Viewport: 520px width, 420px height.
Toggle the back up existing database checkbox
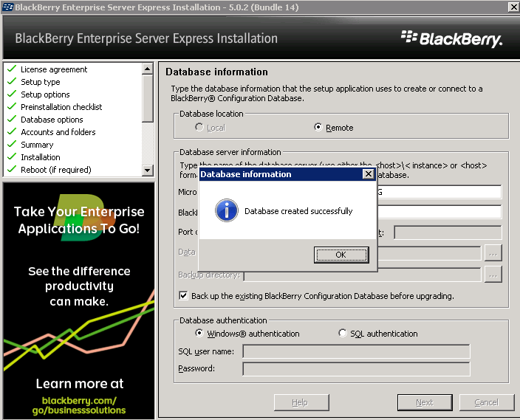183,296
